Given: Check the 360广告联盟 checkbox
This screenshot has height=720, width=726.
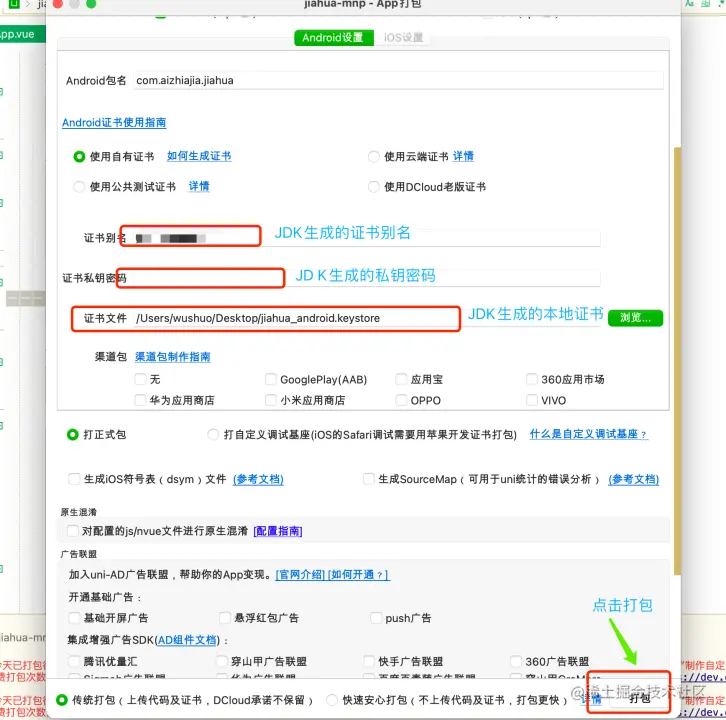Looking at the screenshot, I should pyautogui.click(x=516, y=661).
